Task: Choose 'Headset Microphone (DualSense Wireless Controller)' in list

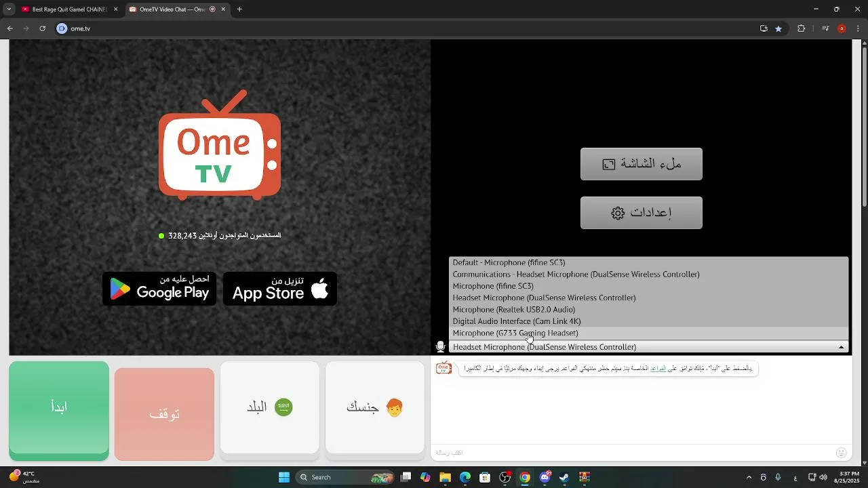Action: [x=648, y=298]
